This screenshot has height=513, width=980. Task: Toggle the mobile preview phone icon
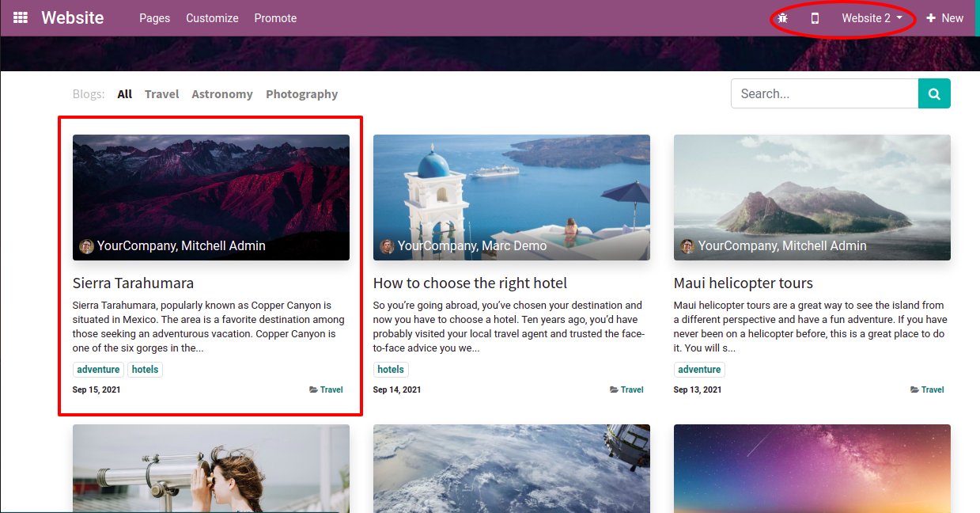(x=815, y=18)
